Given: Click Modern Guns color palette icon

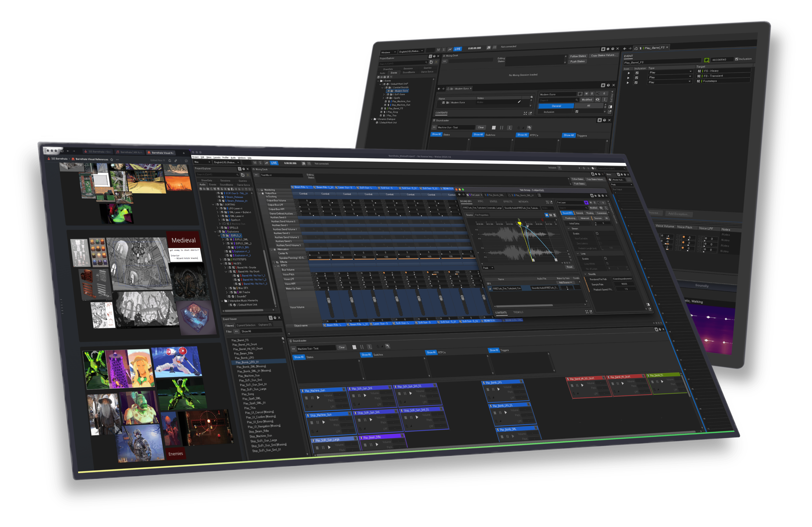Looking at the screenshot, I should 580,94.
